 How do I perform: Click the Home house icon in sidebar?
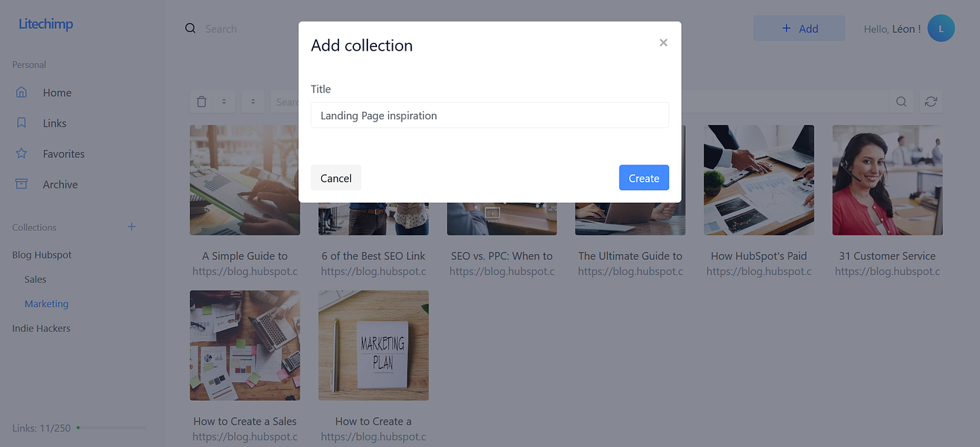[x=22, y=92]
